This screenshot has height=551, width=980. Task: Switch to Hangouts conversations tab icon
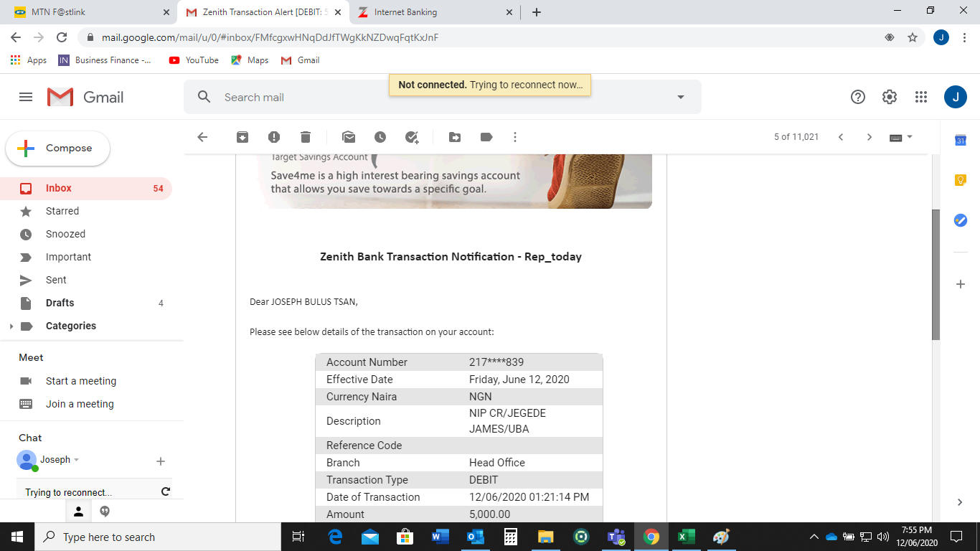[105, 512]
